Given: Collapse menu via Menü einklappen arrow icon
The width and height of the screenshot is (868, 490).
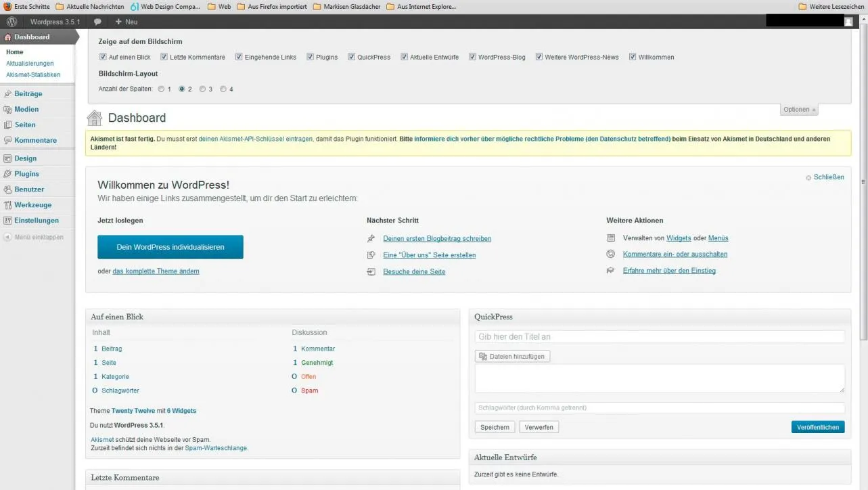Looking at the screenshot, I should coord(7,237).
